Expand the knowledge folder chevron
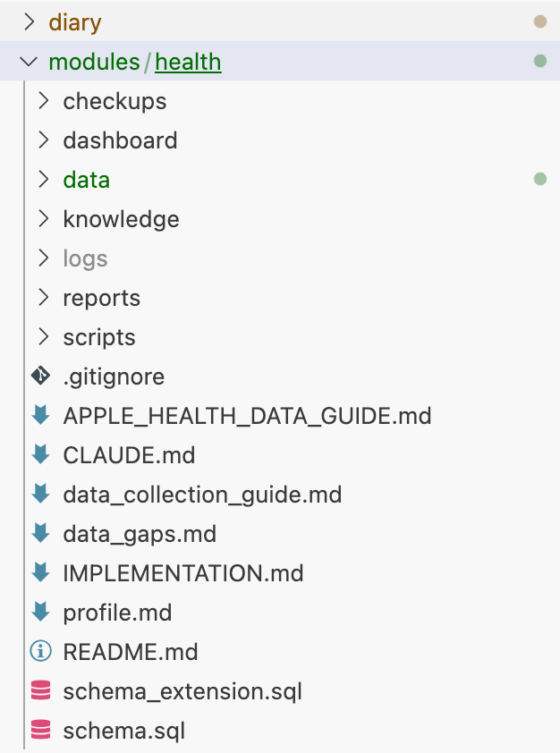 [x=43, y=219]
